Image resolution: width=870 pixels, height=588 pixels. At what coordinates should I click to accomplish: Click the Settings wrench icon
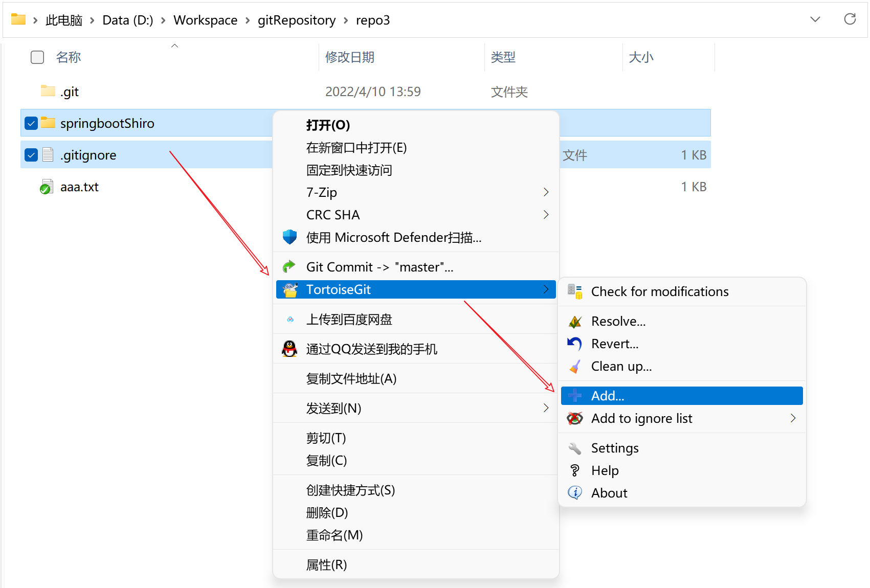(x=575, y=448)
